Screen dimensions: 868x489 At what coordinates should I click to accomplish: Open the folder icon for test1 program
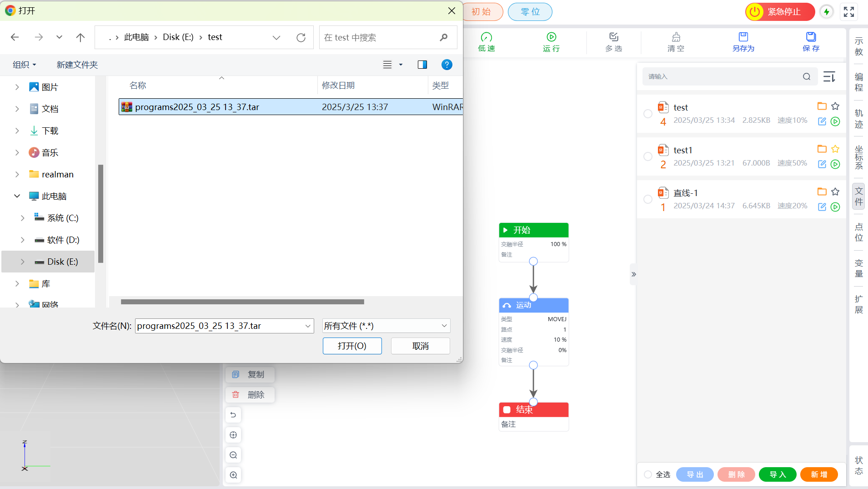tap(822, 149)
